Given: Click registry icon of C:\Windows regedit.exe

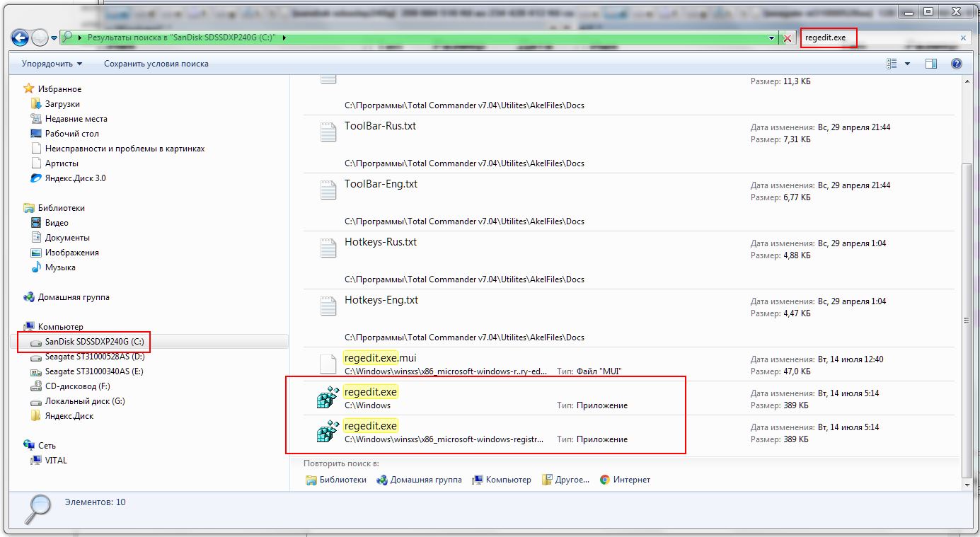Looking at the screenshot, I should pyautogui.click(x=327, y=397).
